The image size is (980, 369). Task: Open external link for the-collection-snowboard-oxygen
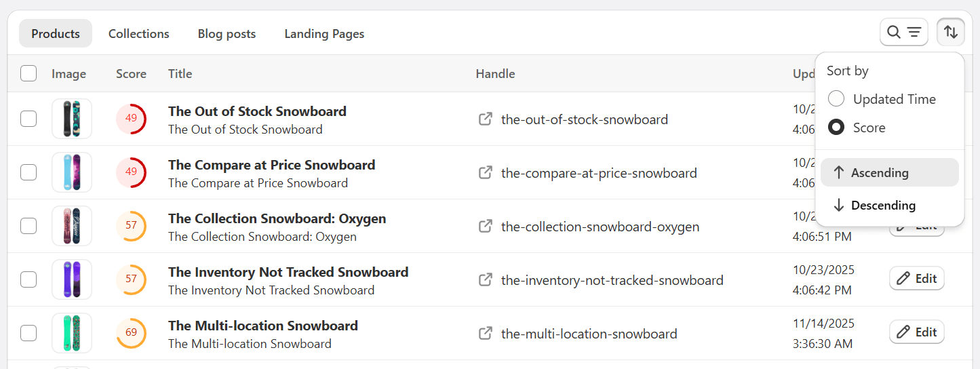(x=486, y=227)
